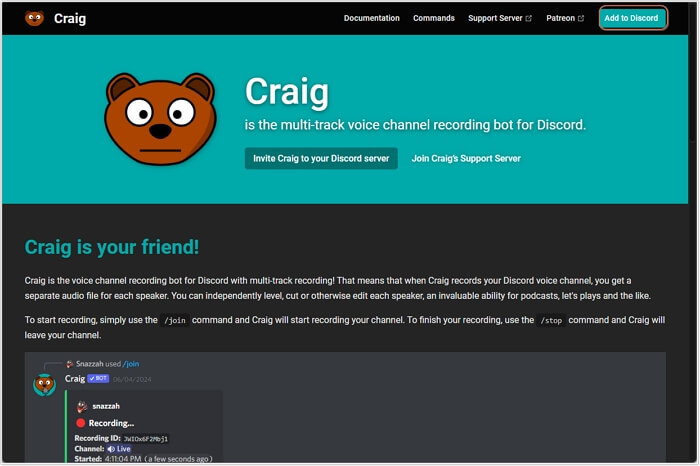The height and width of the screenshot is (466, 700).
Task: Click the speaker icon in Live channel
Action: (x=111, y=449)
